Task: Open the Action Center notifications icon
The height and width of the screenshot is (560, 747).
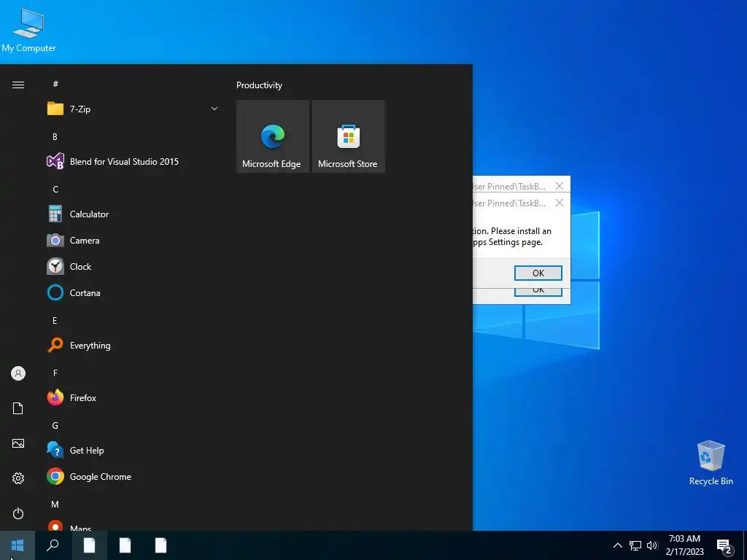Action: [724, 546]
